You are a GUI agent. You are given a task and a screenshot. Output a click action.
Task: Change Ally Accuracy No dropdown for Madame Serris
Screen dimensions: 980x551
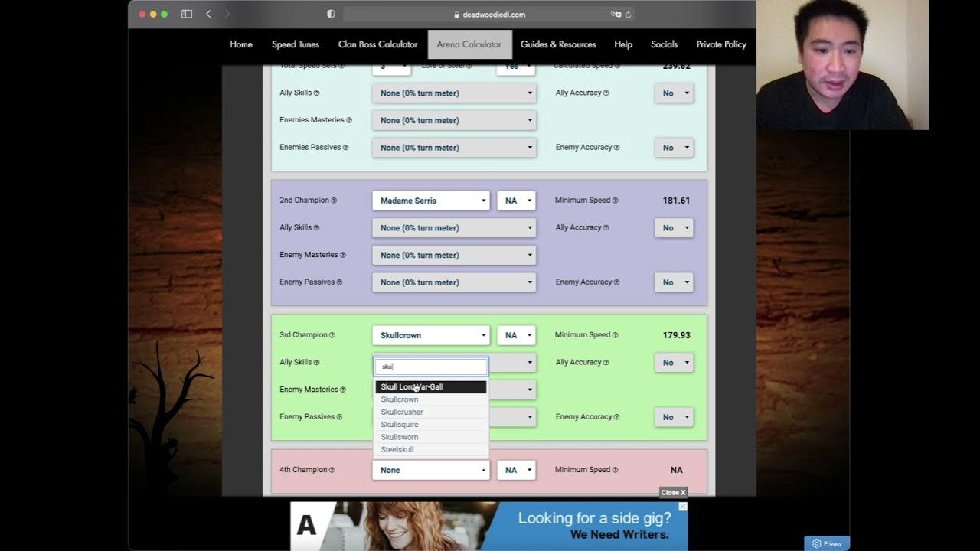[x=674, y=228]
